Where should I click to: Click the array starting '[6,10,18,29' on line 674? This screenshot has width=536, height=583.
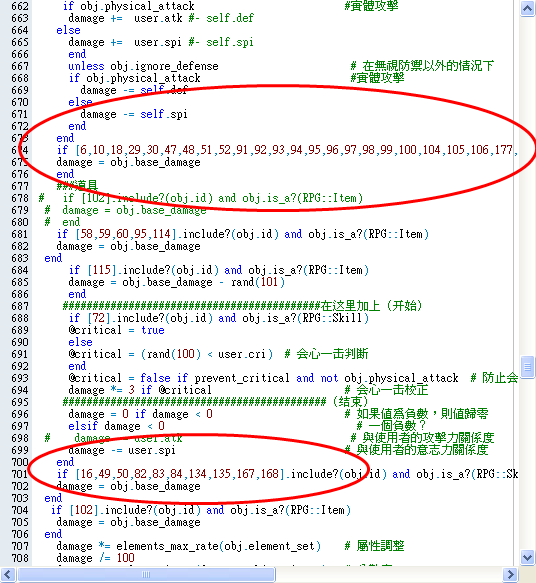click(x=296, y=150)
